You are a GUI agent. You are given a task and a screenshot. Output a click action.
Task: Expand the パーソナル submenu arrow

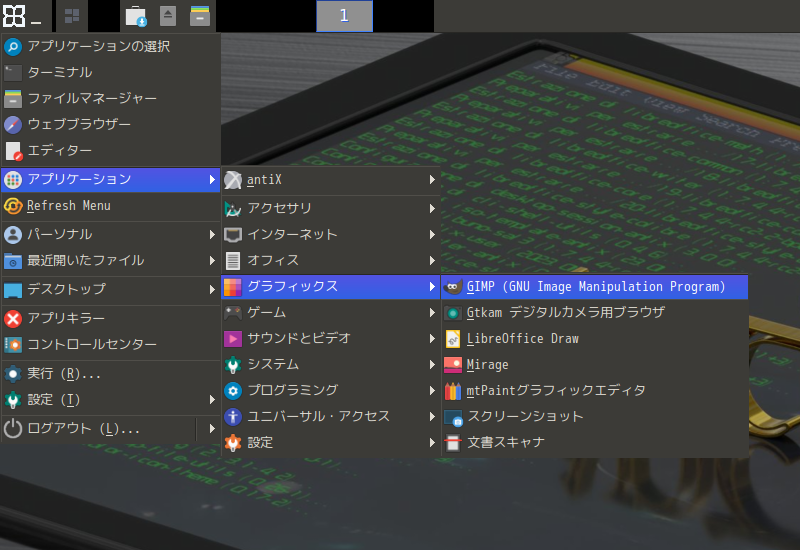tap(212, 235)
